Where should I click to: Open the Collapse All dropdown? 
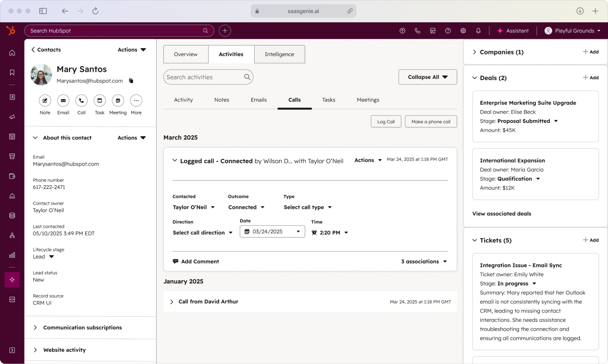click(428, 77)
